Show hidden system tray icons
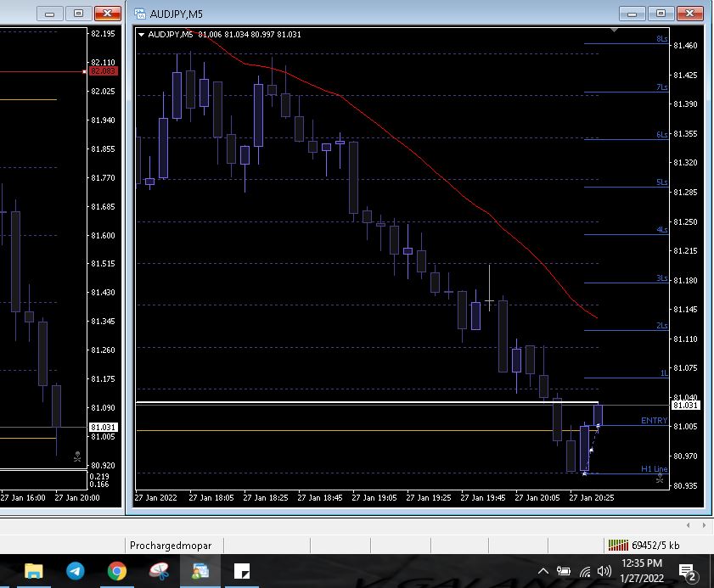This screenshot has width=714, height=588. (x=543, y=571)
